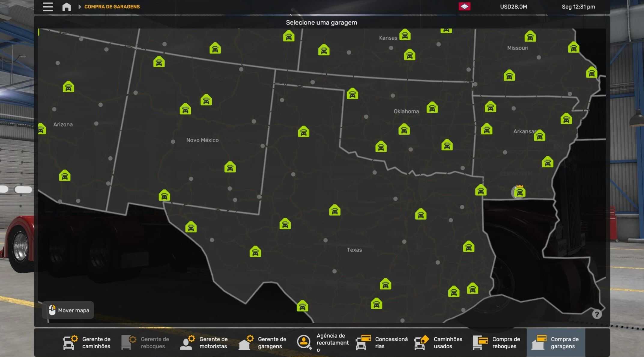The width and height of the screenshot is (644, 357).
Task: Open Gerente de garagens tab
Action: click(263, 343)
